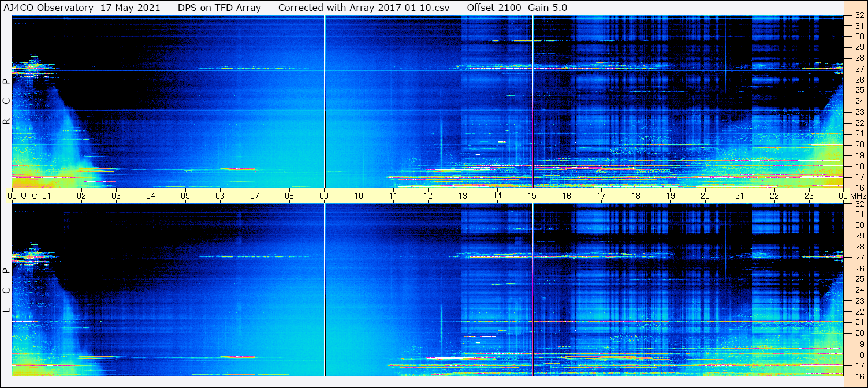Click the 15 UTC hour label
868x388 pixels.
click(x=532, y=196)
